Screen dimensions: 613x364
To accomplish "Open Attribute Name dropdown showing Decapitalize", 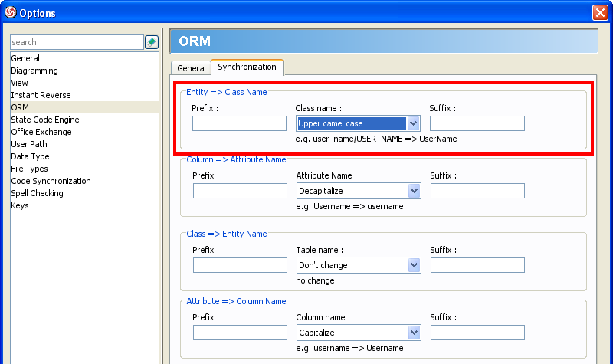I will pos(359,191).
